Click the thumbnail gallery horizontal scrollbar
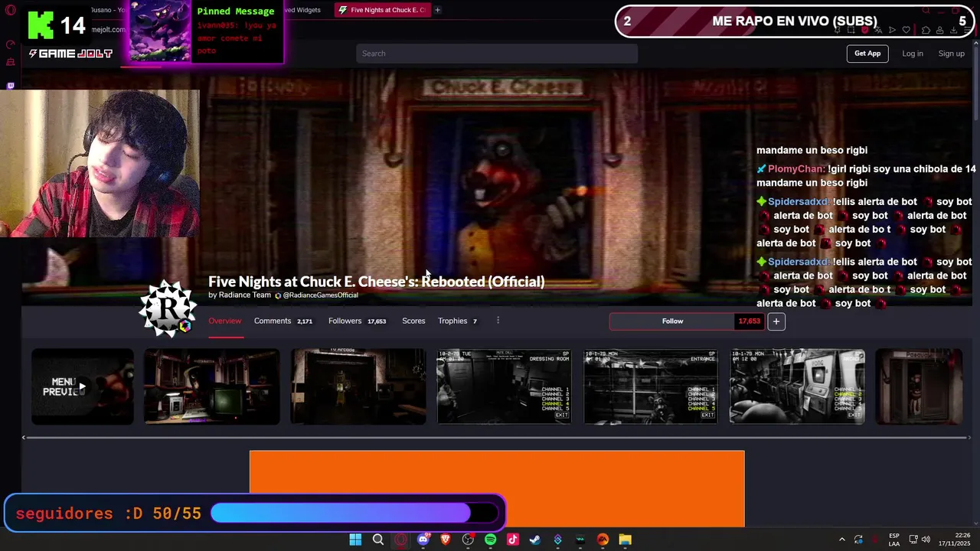980x551 pixels. pos(496,438)
